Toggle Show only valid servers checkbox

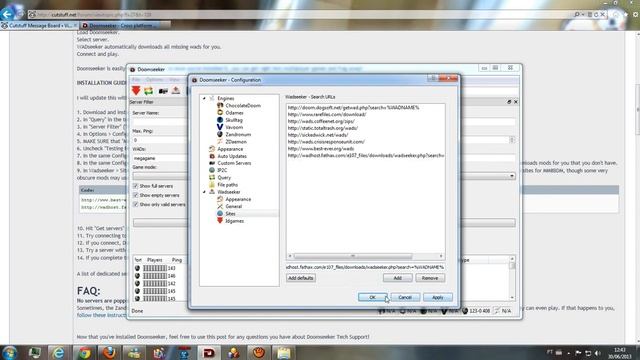(x=136, y=204)
